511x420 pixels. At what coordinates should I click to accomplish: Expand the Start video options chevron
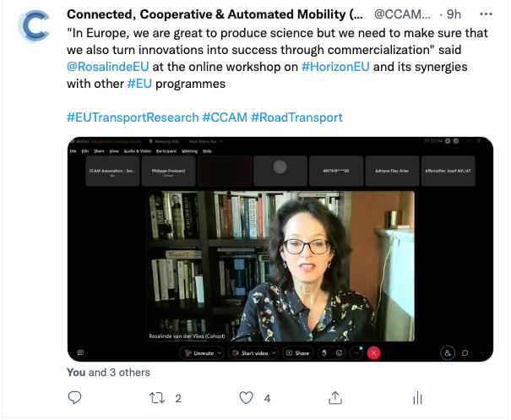[x=274, y=353]
